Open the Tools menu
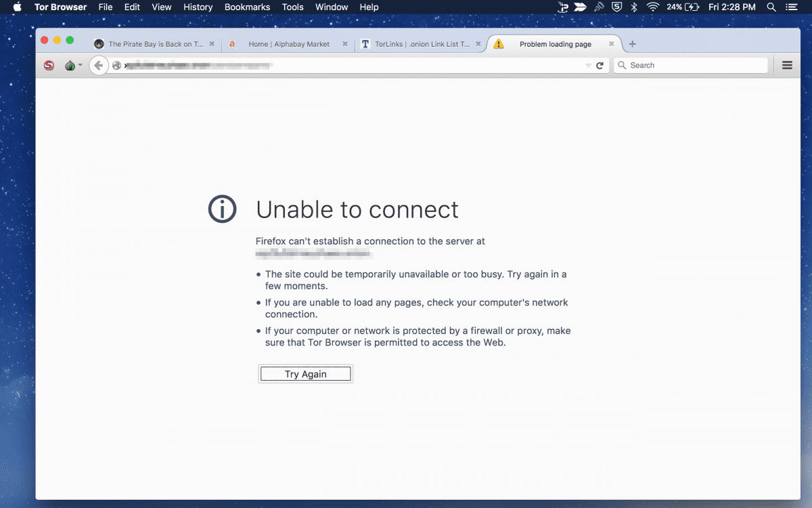The image size is (812, 508). click(292, 7)
